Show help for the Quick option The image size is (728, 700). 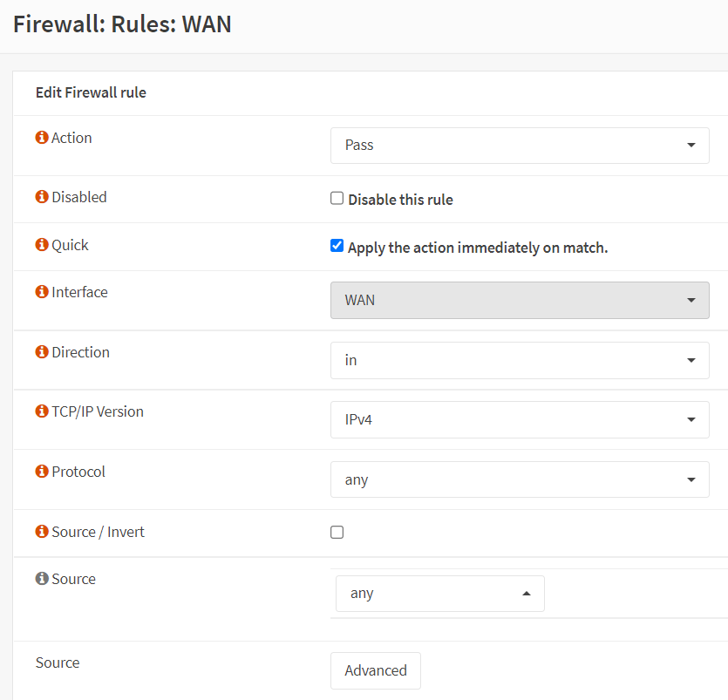pos(42,245)
